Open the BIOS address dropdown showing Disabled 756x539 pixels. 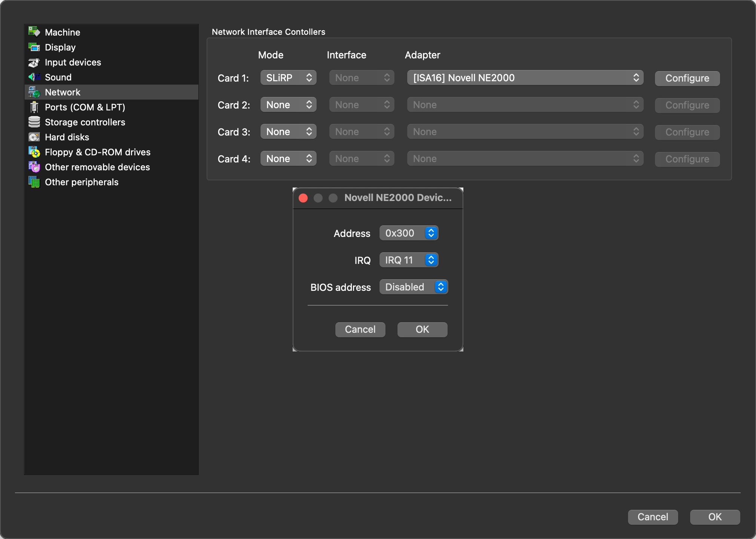(x=414, y=287)
